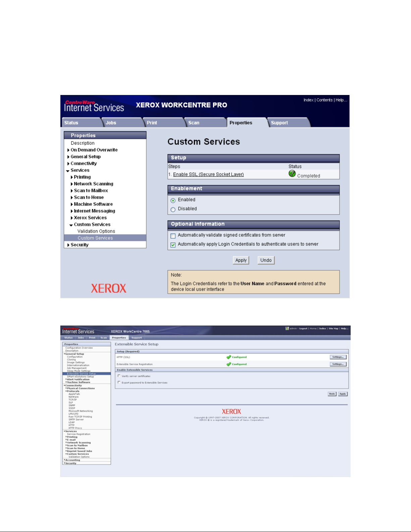Click the Configured checkmark for Extensible Service Registration
Viewport: 411px width, 532px height.
coord(229,364)
